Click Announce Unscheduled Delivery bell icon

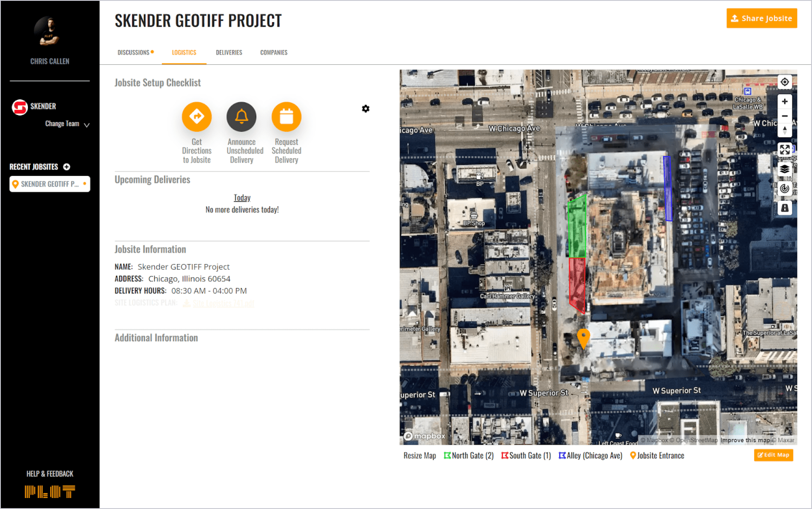pos(241,116)
